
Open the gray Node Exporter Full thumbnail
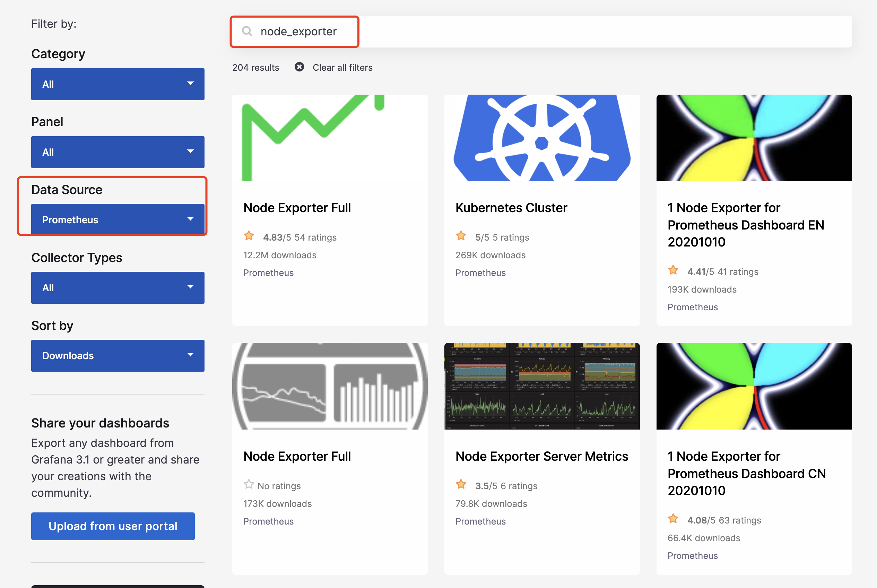click(330, 386)
